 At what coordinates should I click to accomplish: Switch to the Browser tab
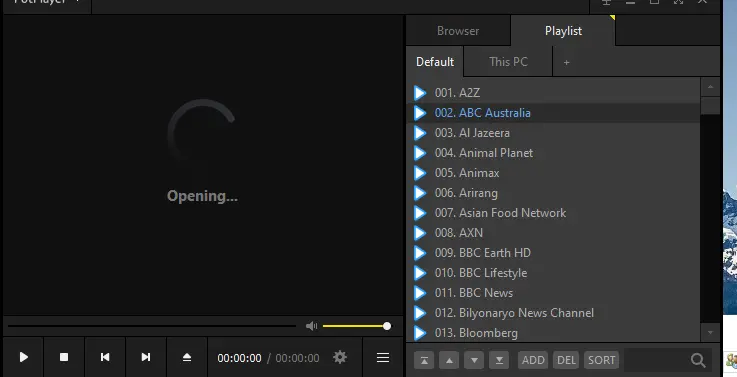click(458, 31)
